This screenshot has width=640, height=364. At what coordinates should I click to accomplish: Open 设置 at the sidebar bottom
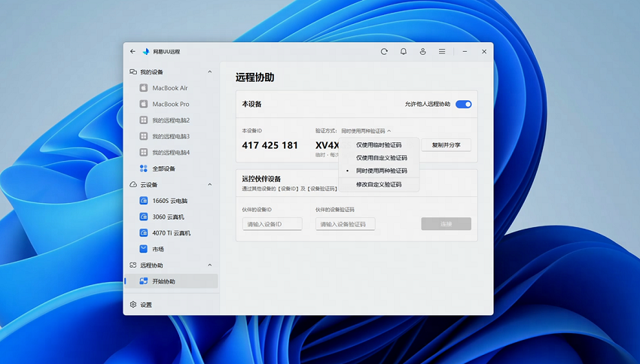click(145, 305)
